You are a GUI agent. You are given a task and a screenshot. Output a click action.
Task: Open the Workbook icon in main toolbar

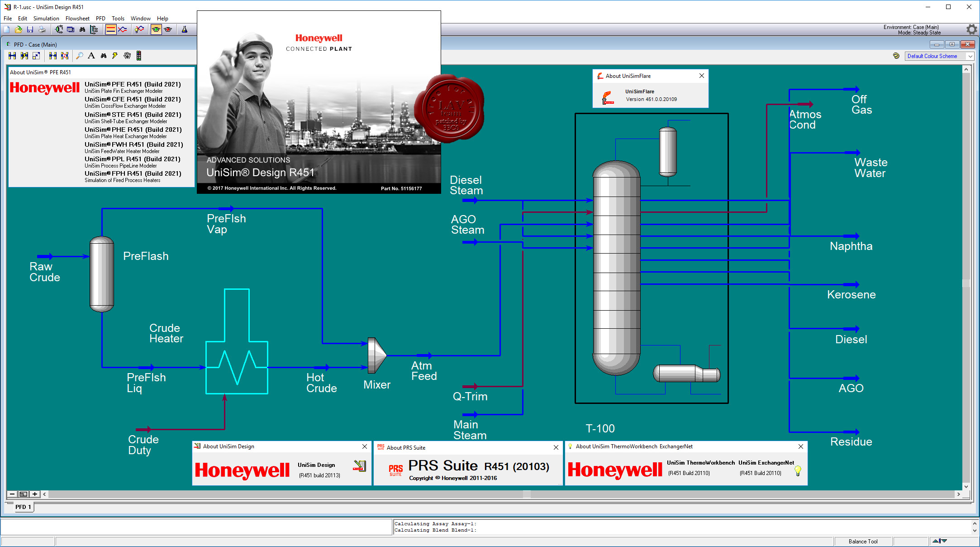(71, 29)
